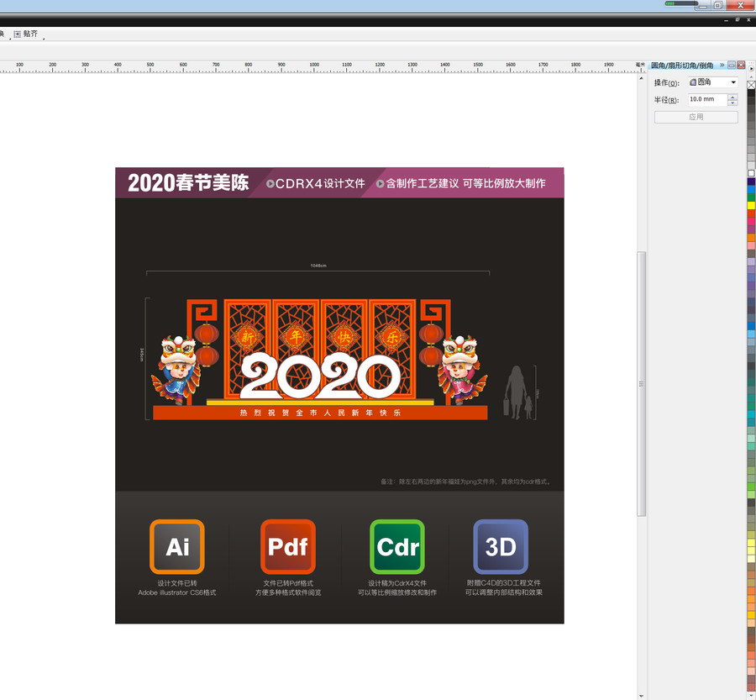Viewport: 756px width, 700px height.
Task: Select the CDRX4设计文件 header text
Action: (320, 183)
